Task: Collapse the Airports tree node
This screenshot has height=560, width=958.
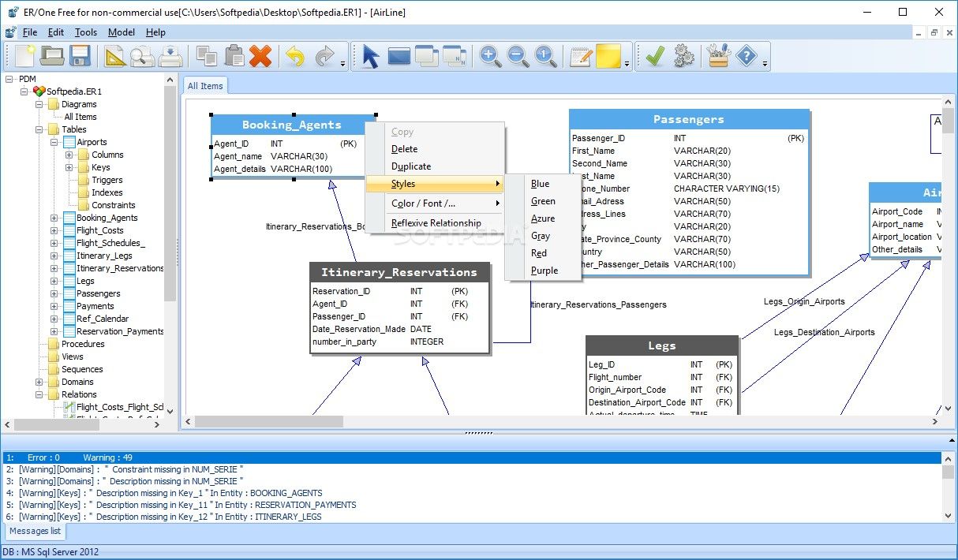Action: tap(54, 142)
